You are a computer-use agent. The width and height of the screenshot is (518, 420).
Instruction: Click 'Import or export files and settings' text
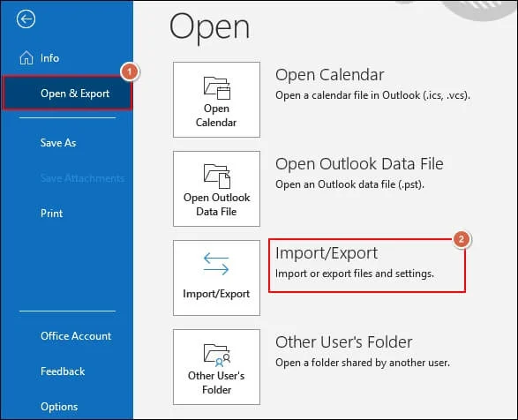tap(355, 274)
